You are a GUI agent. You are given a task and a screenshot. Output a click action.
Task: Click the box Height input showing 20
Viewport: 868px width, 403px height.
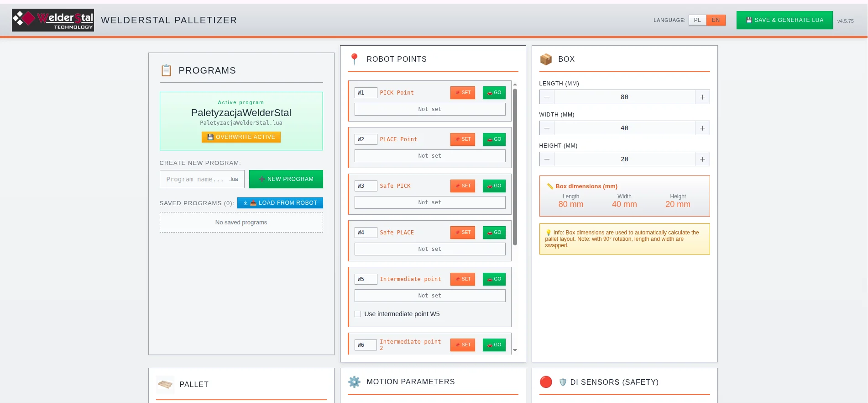point(624,159)
